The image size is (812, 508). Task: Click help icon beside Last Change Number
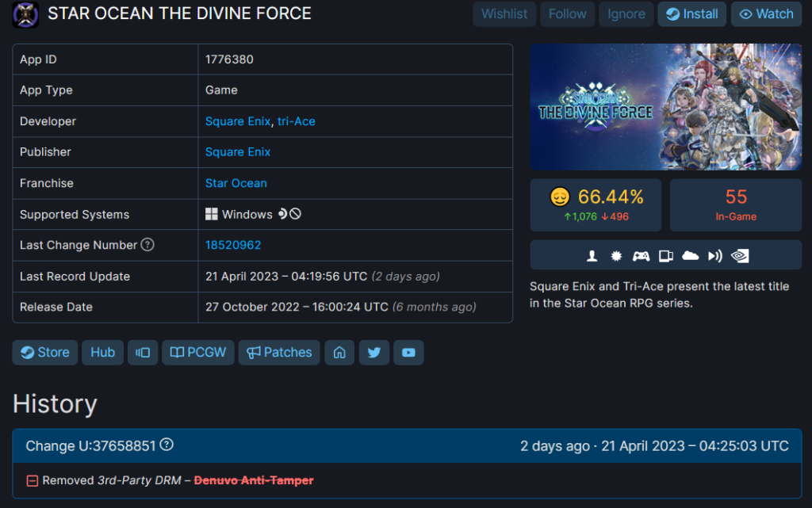(x=147, y=245)
